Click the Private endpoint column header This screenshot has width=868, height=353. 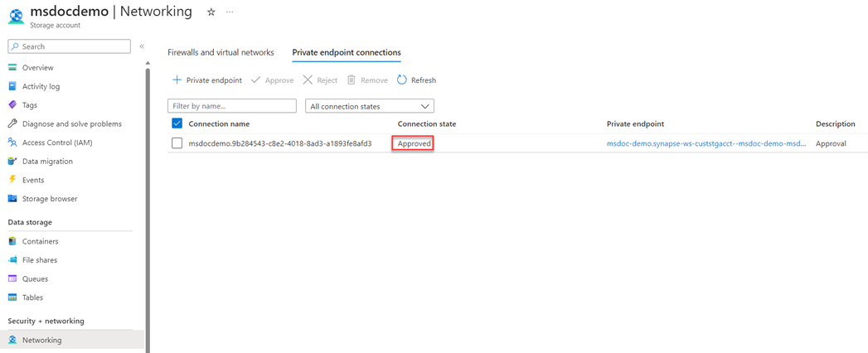pyautogui.click(x=636, y=124)
